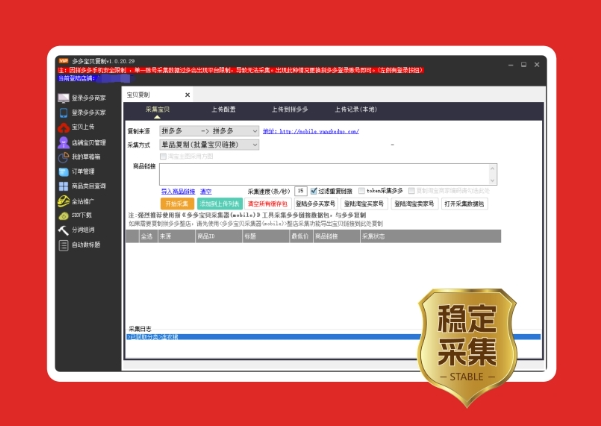Click the 打开采集数据包 button

point(464,204)
